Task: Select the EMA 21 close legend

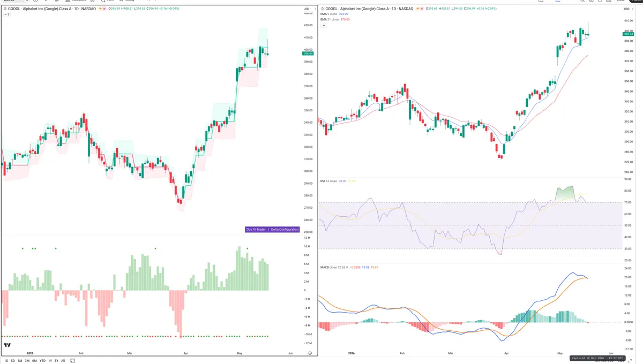Action: (330, 19)
